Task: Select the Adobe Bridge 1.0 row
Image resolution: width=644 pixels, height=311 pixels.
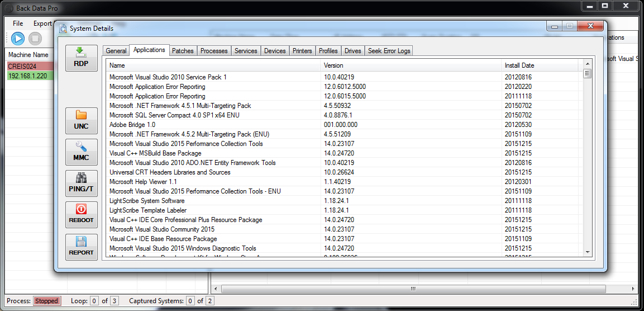Action: pos(345,125)
